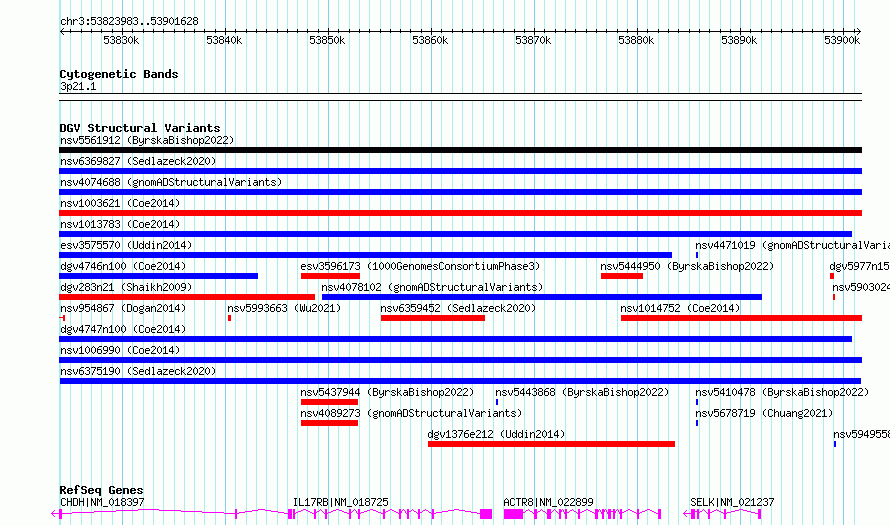The image size is (890, 525).
Task: Open nsv1003621 (Coe2014) label
Action: click(120, 203)
